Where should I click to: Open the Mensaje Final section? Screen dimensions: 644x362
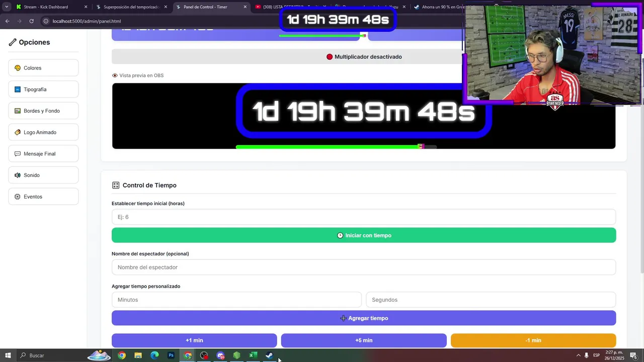pyautogui.click(x=43, y=154)
